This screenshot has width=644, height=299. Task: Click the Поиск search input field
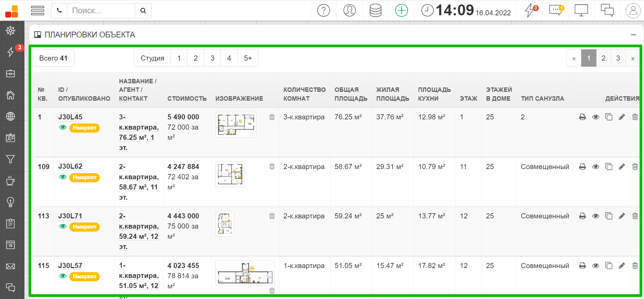101,11
